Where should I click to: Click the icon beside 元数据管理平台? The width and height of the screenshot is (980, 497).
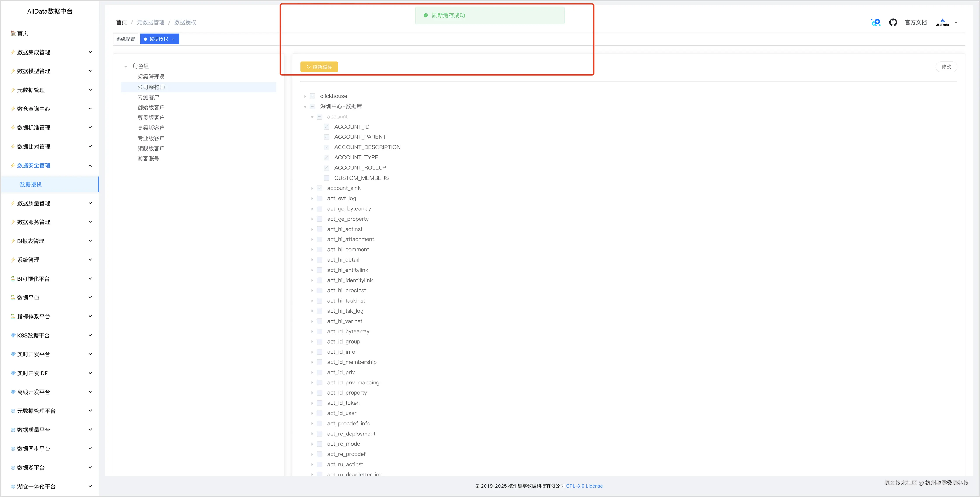13,411
